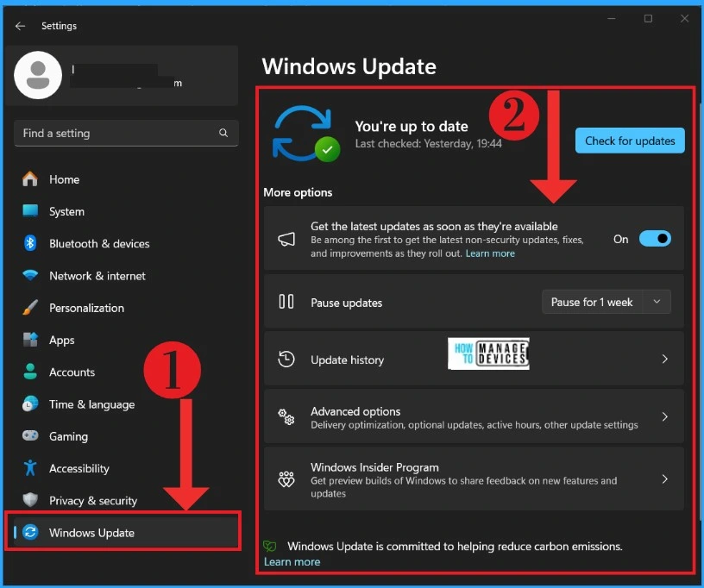Screen dimensions: 704x588
Task: Click the back arrow in Settings header
Action: point(20,26)
